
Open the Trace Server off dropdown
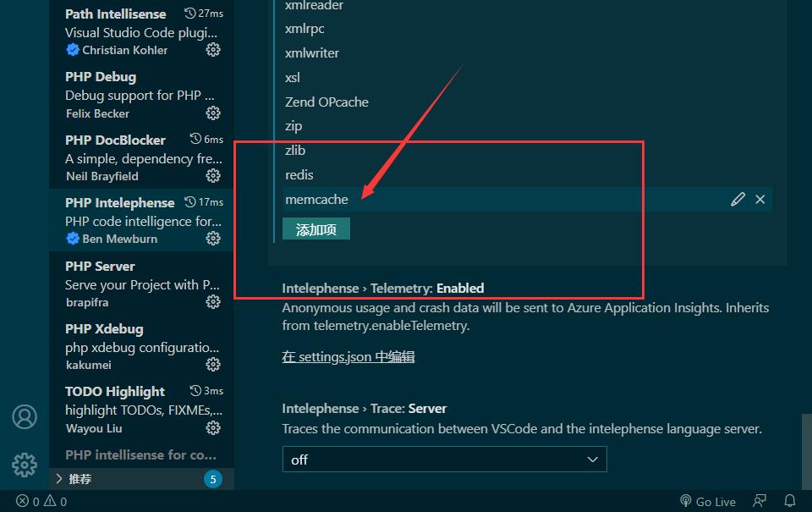[x=444, y=460]
